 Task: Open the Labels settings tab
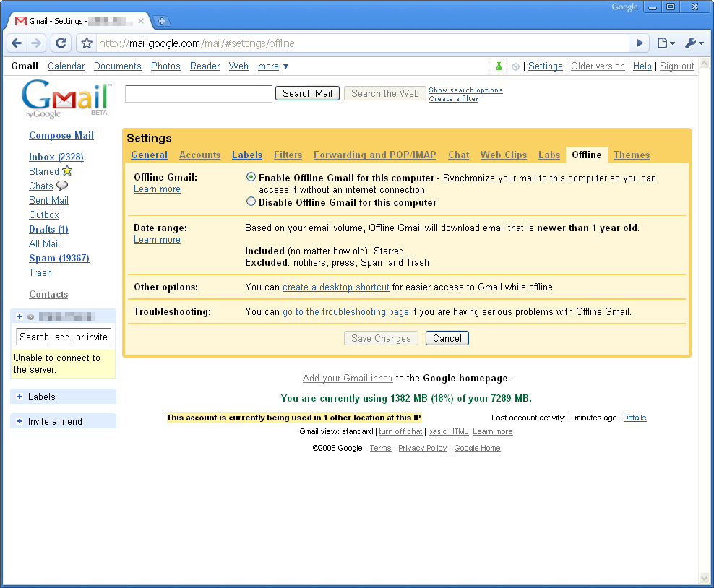tap(247, 155)
